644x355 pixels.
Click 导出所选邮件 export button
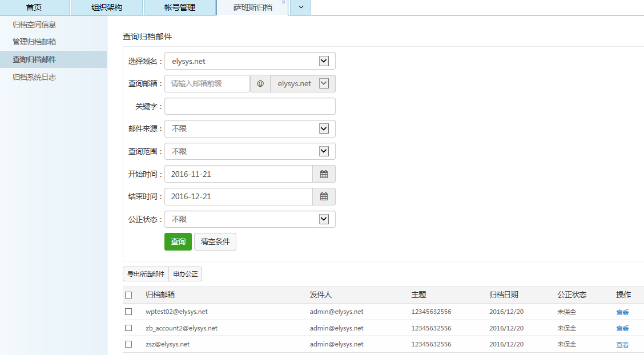pyautogui.click(x=146, y=275)
